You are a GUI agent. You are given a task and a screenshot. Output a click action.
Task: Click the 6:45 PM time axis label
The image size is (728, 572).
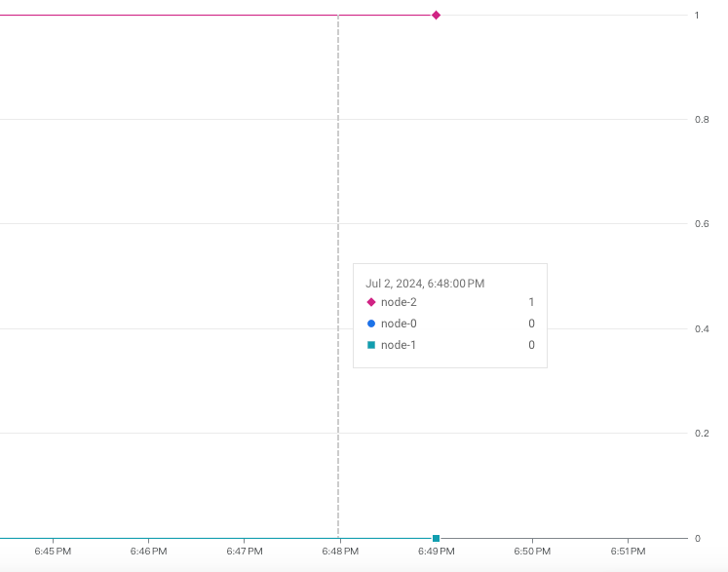pyautogui.click(x=53, y=552)
